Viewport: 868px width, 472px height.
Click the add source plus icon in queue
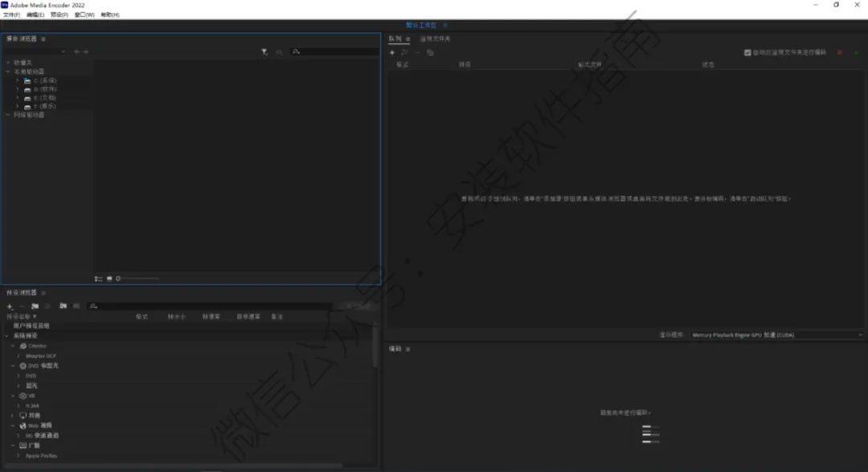[x=392, y=52]
